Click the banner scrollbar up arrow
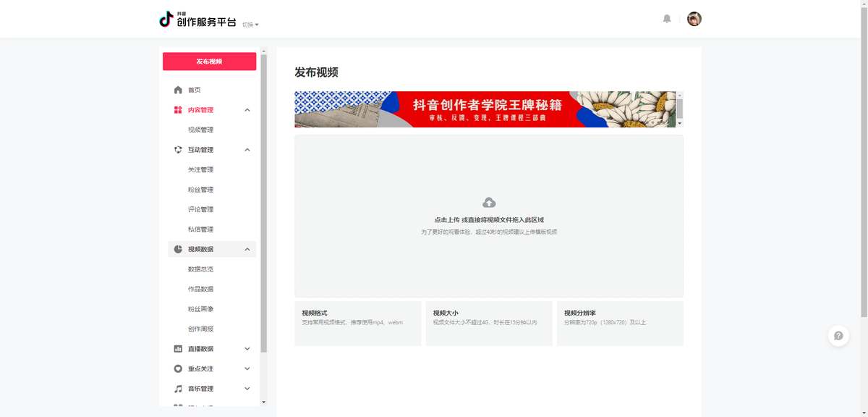 [679, 95]
